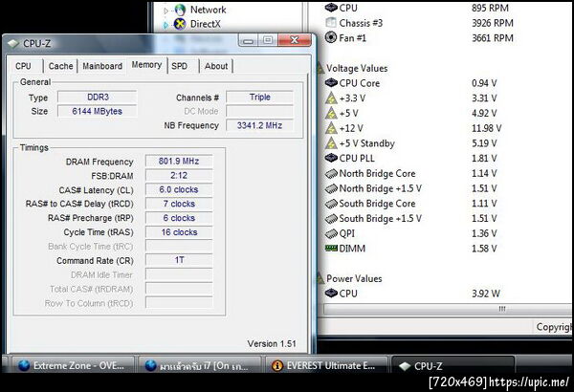Viewport: 574px width, 392px height.
Task: Click the 1.58 V DIMM value
Action: 484,249
